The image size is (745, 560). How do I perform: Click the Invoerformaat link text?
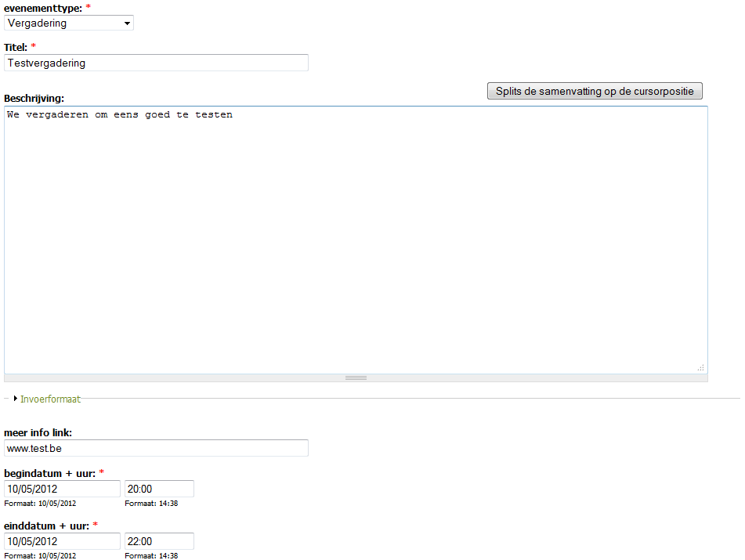tap(50, 399)
